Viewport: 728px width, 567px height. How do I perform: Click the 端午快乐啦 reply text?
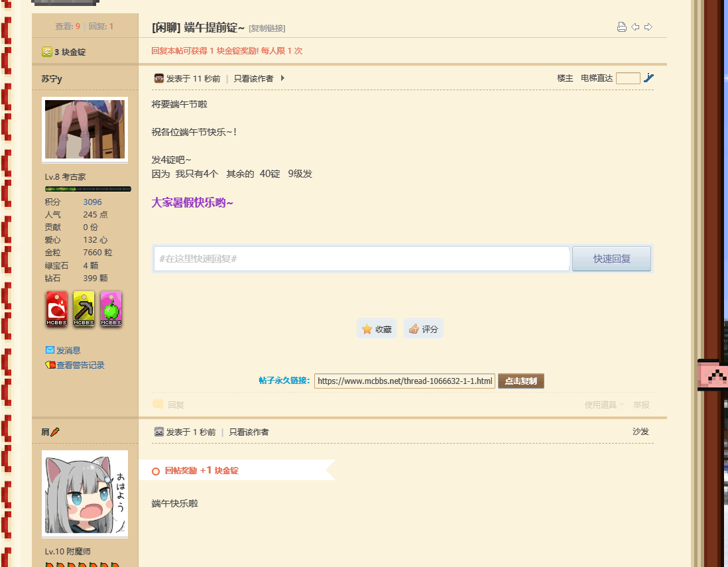174,503
